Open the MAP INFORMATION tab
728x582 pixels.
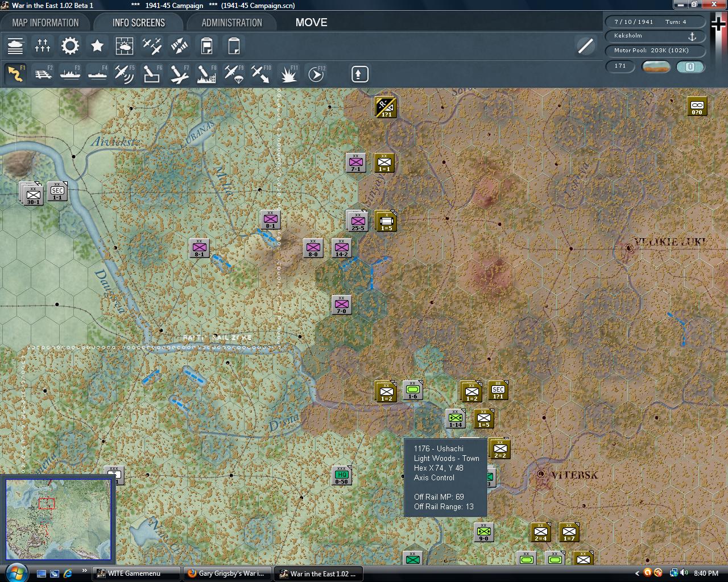45,23
